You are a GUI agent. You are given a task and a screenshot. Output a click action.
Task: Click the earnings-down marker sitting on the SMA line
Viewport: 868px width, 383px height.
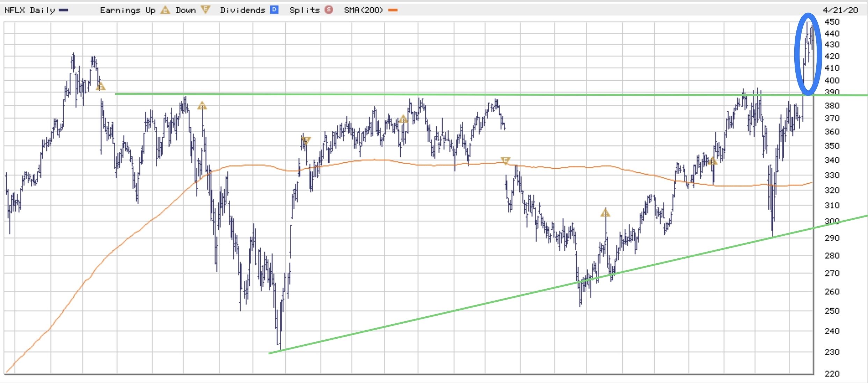[x=505, y=161]
